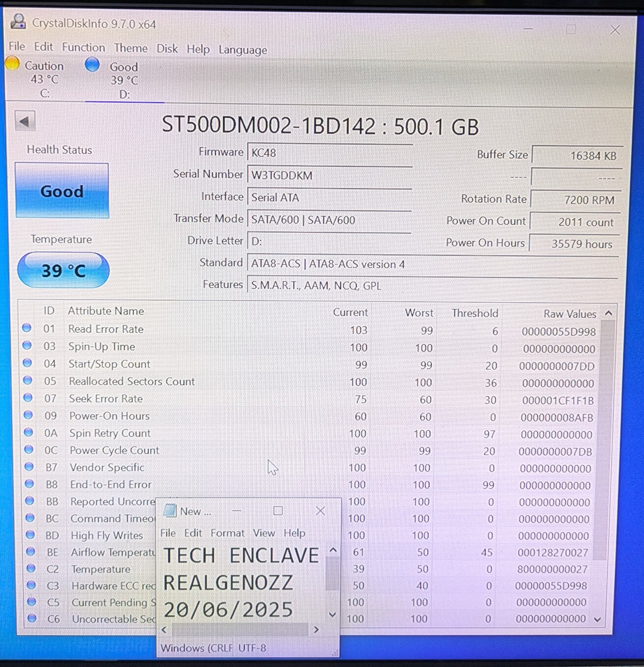Click the Power On Count value box
644x667 pixels.
pos(575,221)
